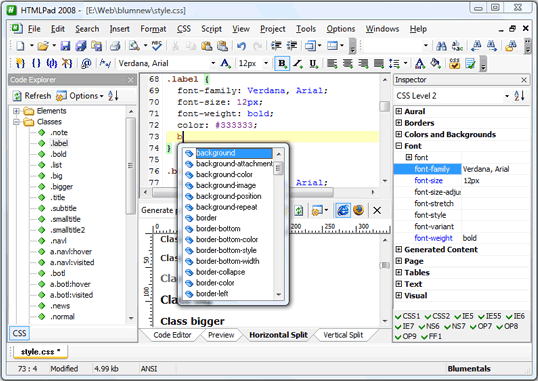Collapse the Classes folder in Code Explorer
This screenshot has width=538, height=381.
(16, 122)
